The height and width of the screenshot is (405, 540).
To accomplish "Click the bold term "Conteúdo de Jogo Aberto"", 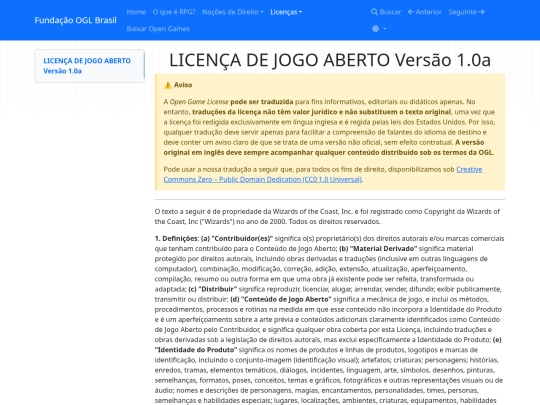I will pyautogui.click(x=286, y=299).
